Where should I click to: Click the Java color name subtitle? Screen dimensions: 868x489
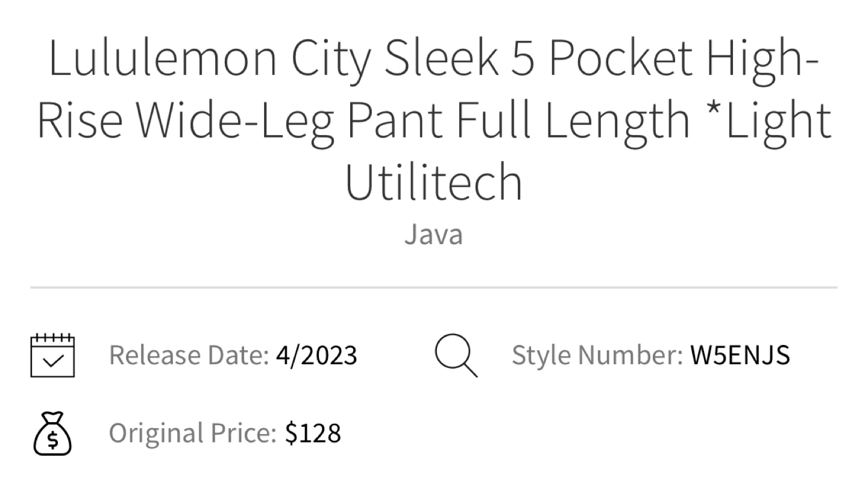[x=434, y=234]
